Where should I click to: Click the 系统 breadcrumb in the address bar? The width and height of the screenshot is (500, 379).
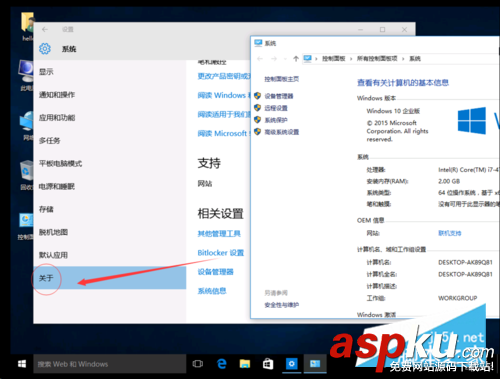pos(415,59)
